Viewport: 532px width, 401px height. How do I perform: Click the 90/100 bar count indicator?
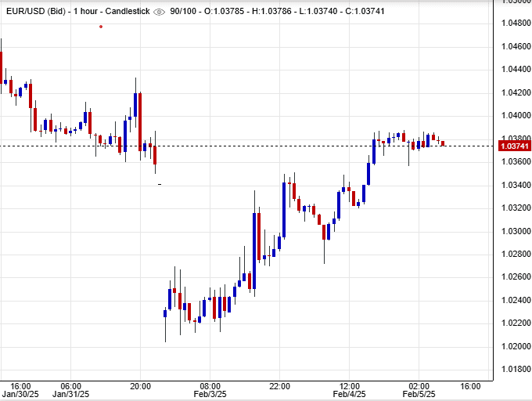[x=185, y=13]
